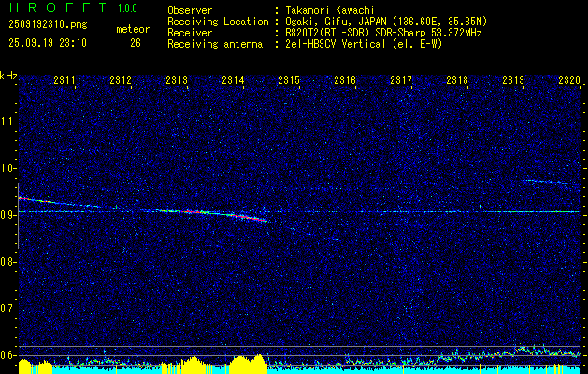Click receiver text R820T2(RTL-SDR) SDR-Sharp 53.372MHz
The image size is (588, 374).
[382, 33]
